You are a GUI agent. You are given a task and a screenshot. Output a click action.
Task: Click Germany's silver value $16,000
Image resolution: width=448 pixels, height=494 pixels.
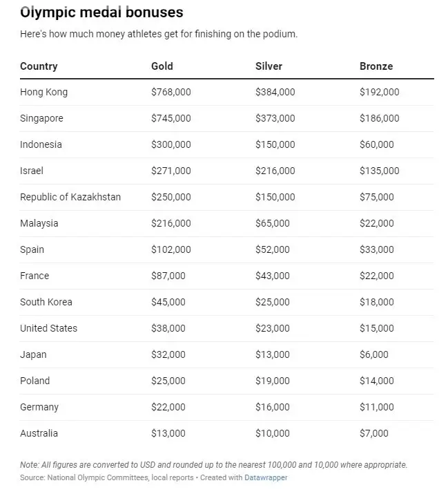273,407
